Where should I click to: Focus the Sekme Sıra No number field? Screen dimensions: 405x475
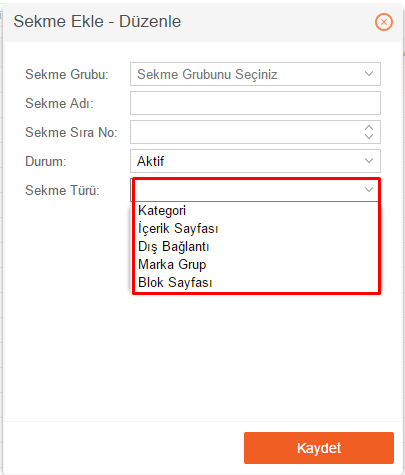point(255,132)
